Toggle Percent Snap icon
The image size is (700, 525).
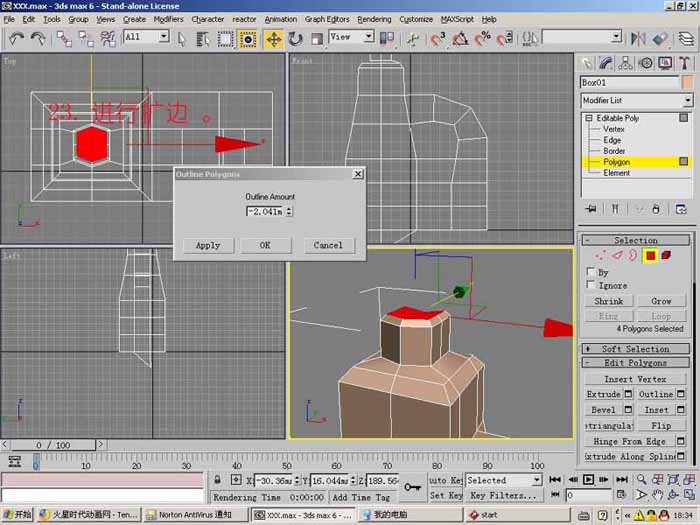[483, 39]
